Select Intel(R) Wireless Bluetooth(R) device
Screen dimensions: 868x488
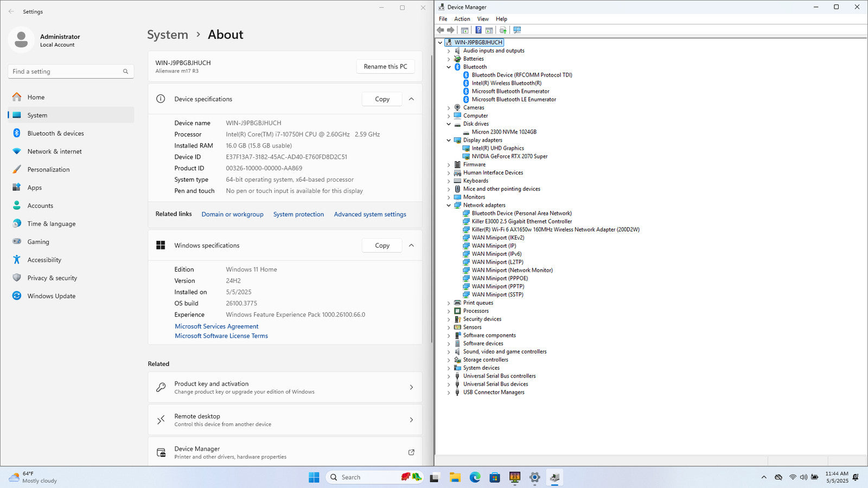tap(506, 83)
